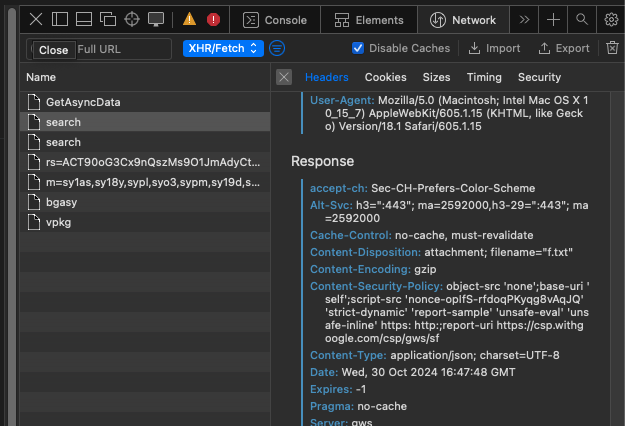
Task: Click the Name column header
Action: tap(145, 77)
